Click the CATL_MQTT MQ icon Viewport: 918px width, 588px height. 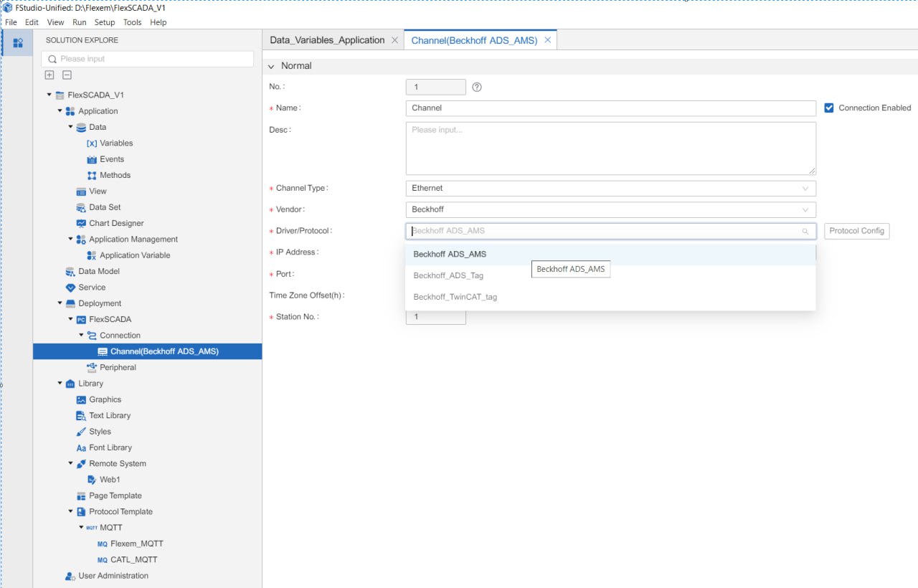(103, 560)
